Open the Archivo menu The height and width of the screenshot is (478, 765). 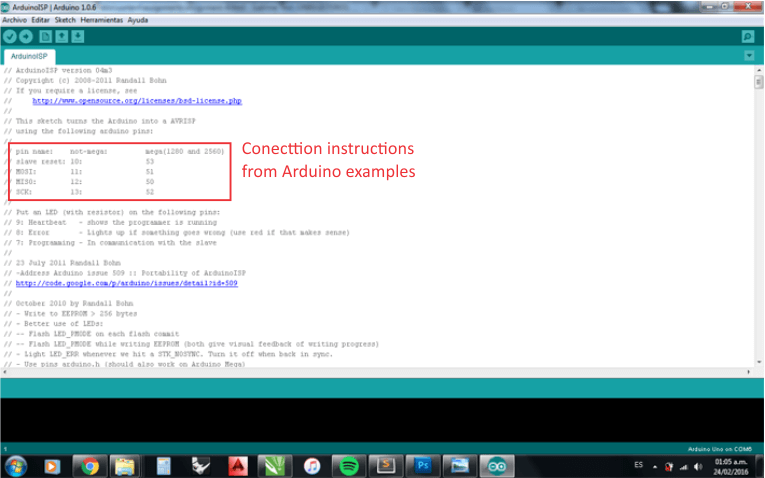[x=14, y=20]
